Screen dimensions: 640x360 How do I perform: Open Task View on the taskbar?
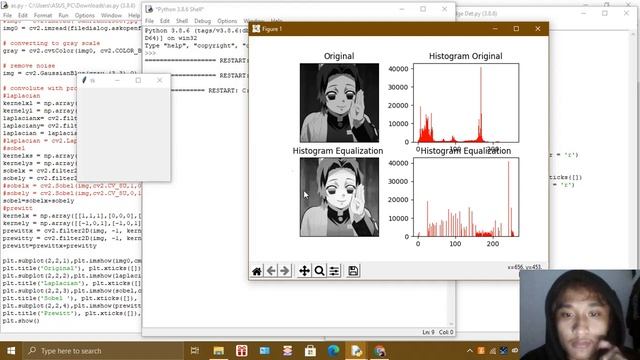tap(195, 351)
